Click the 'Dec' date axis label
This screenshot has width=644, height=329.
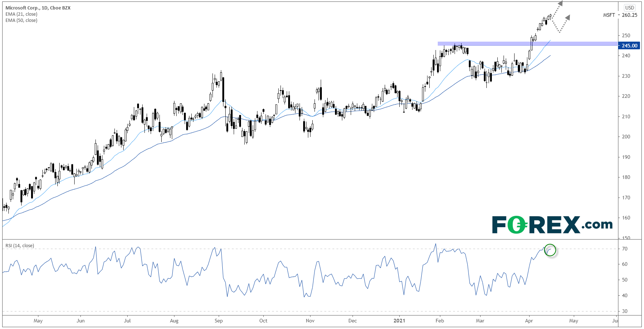[x=353, y=321]
